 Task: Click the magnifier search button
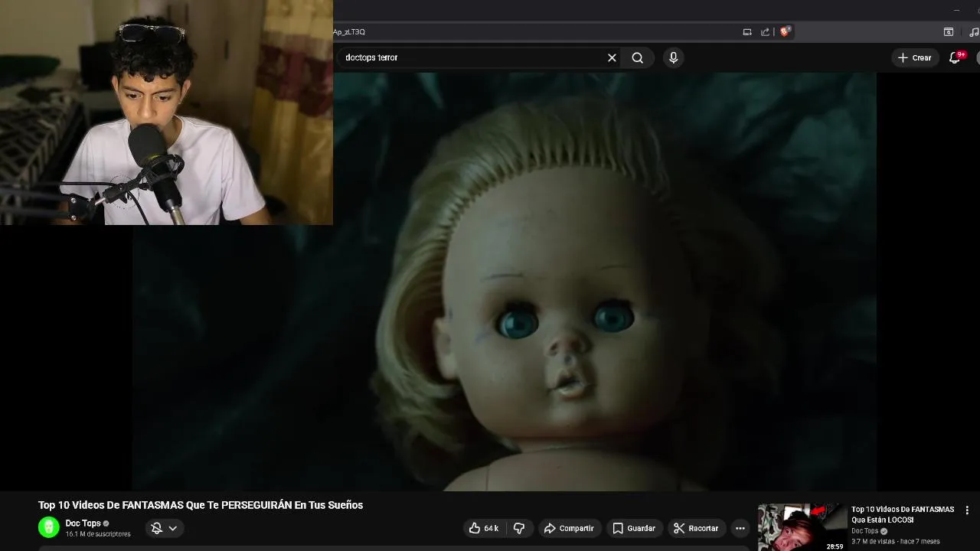click(x=637, y=57)
